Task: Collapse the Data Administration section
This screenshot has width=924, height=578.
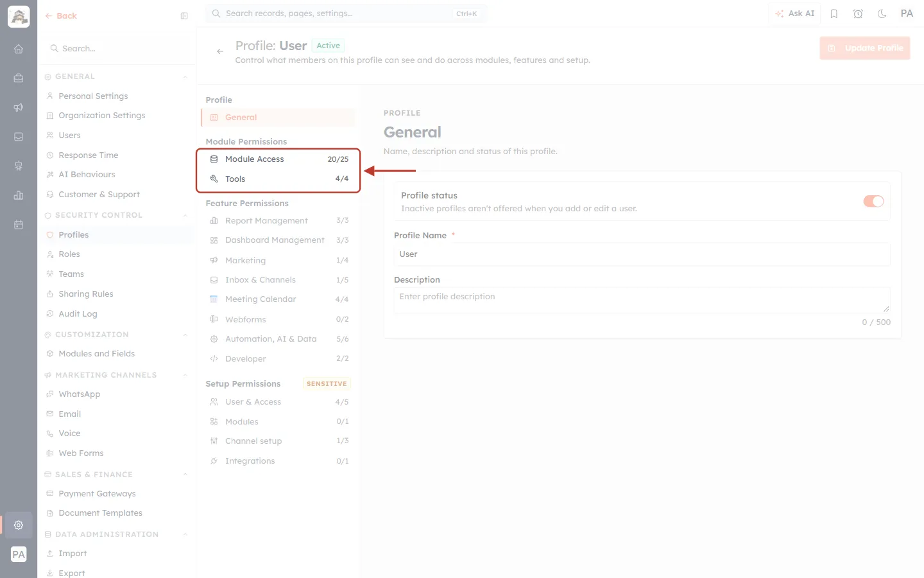Action: tap(185, 535)
